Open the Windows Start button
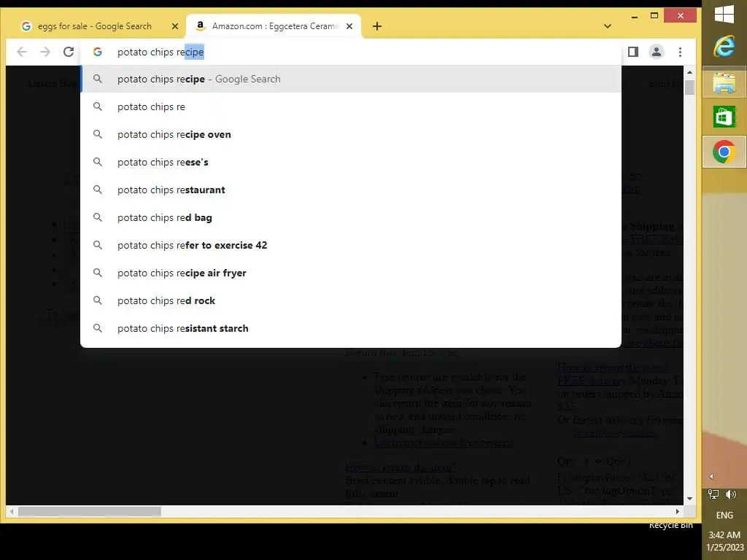747x560 pixels. (x=724, y=14)
